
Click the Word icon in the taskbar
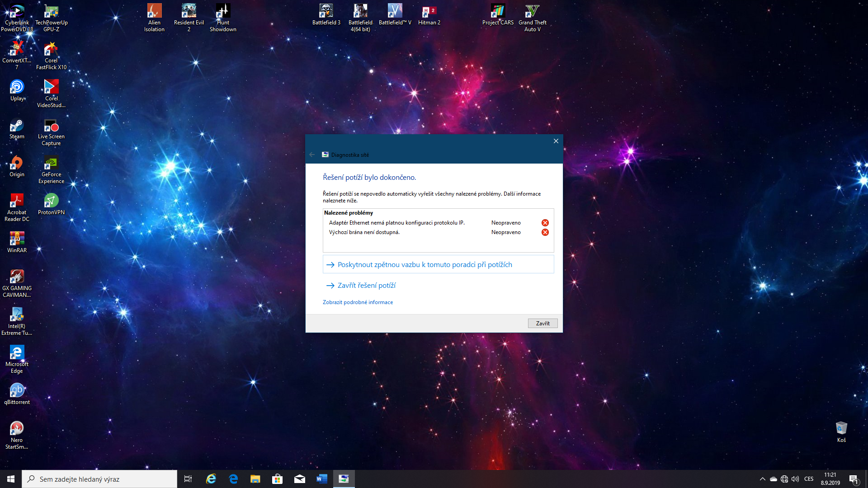click(x=321, y=479)
